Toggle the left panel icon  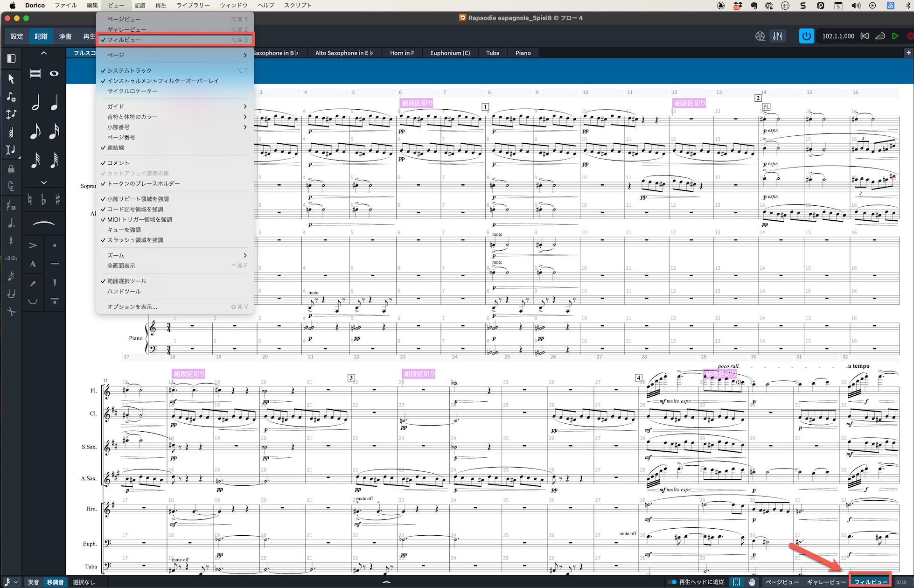click(11, 58)
